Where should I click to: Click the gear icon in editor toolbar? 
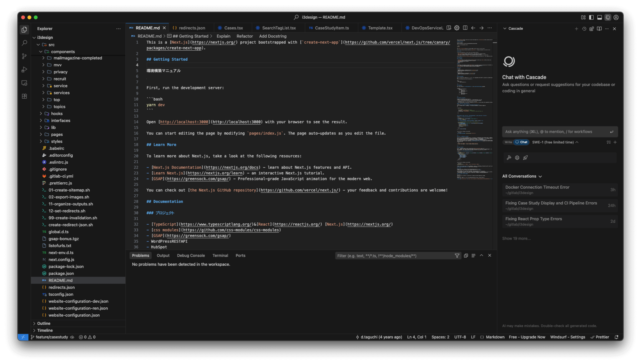pyautogui.click(x=457, y=28)
